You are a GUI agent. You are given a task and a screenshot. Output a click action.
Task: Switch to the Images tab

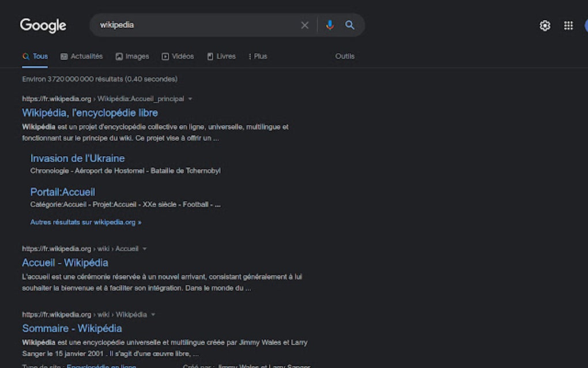[133, 57]
